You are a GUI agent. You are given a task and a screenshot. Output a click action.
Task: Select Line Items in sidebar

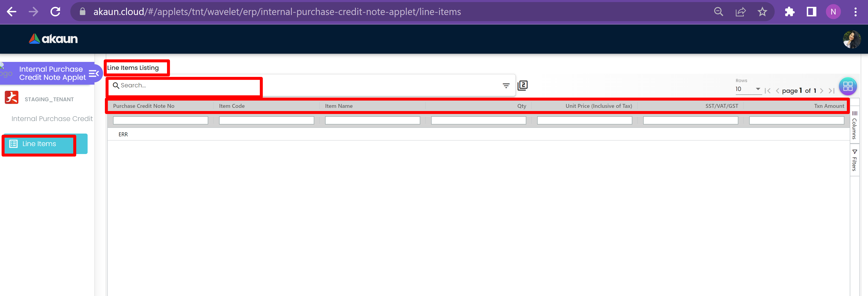tap(39, 144)
